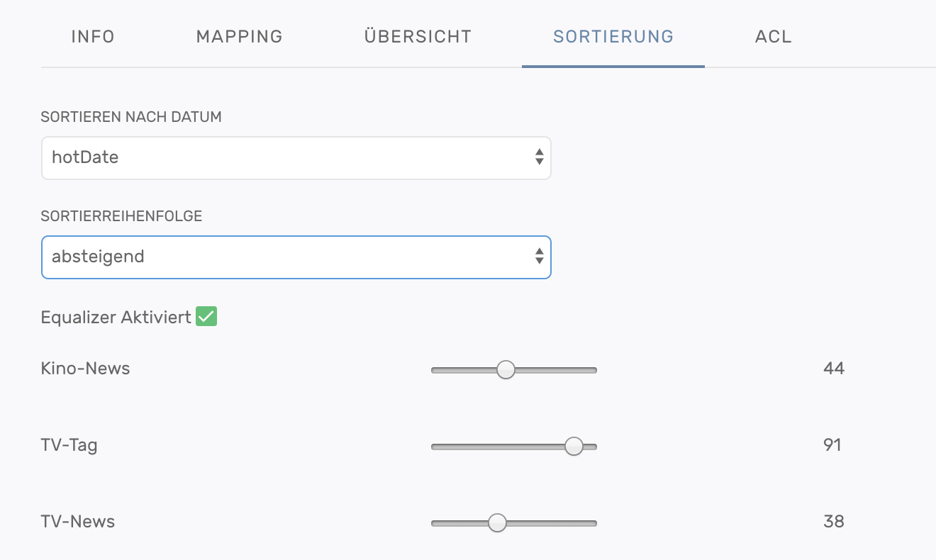
Task: Click the TV-Tag value 91
Action: point(832,445)
